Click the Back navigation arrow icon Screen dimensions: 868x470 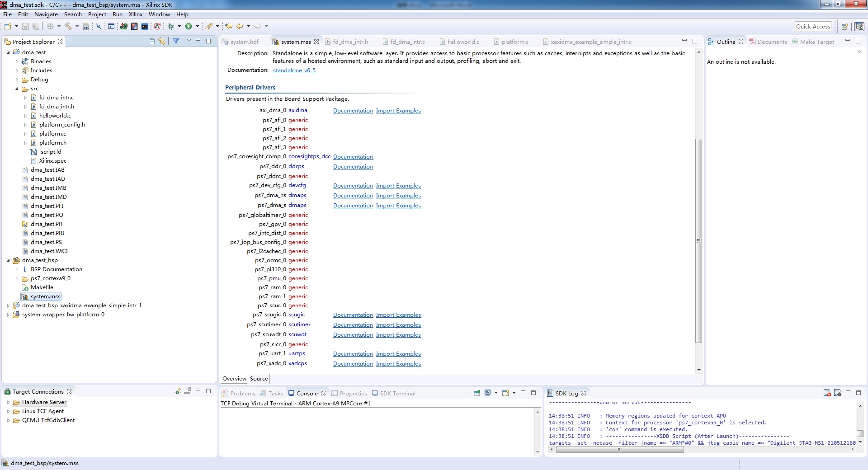click(240, 26)
